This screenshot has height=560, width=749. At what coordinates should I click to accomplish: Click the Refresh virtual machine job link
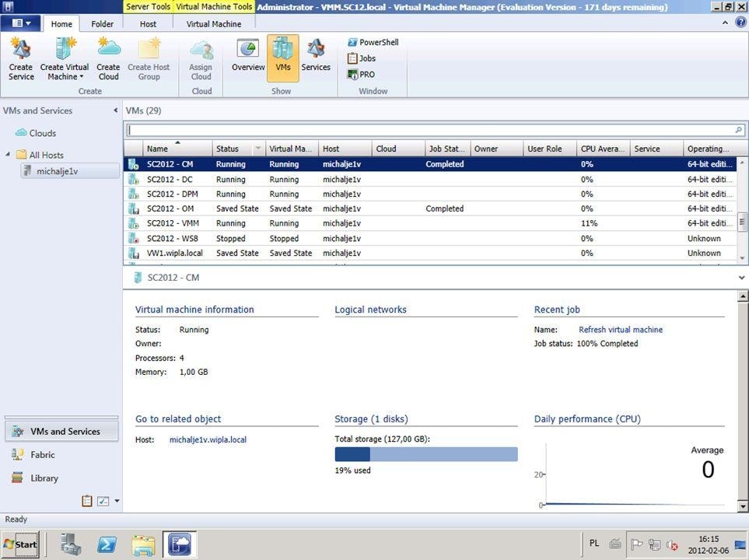tap(621, 330)
